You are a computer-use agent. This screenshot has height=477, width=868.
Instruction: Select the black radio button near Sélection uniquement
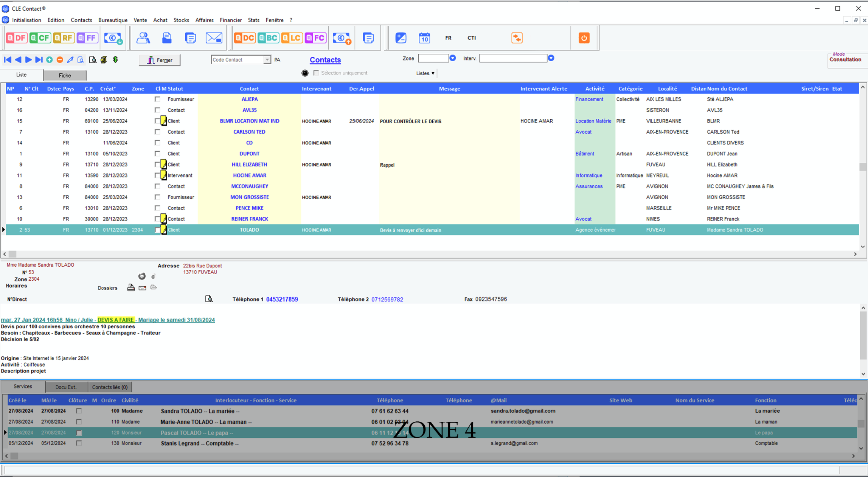pyautogui.click(x=305, y=73)
